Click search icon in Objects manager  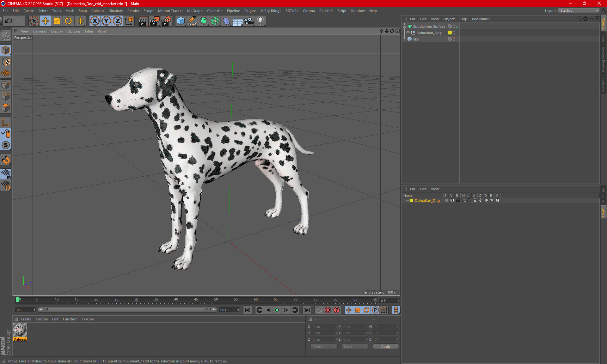579,19
